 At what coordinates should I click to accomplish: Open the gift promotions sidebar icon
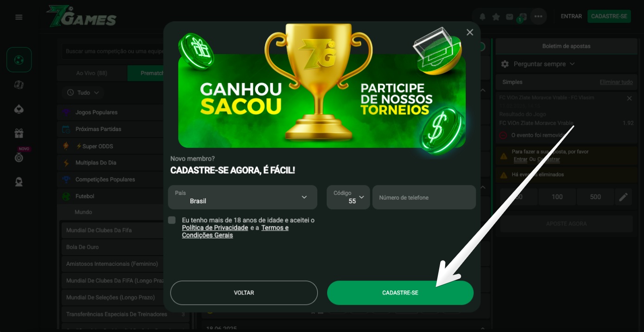coord(19,133)
